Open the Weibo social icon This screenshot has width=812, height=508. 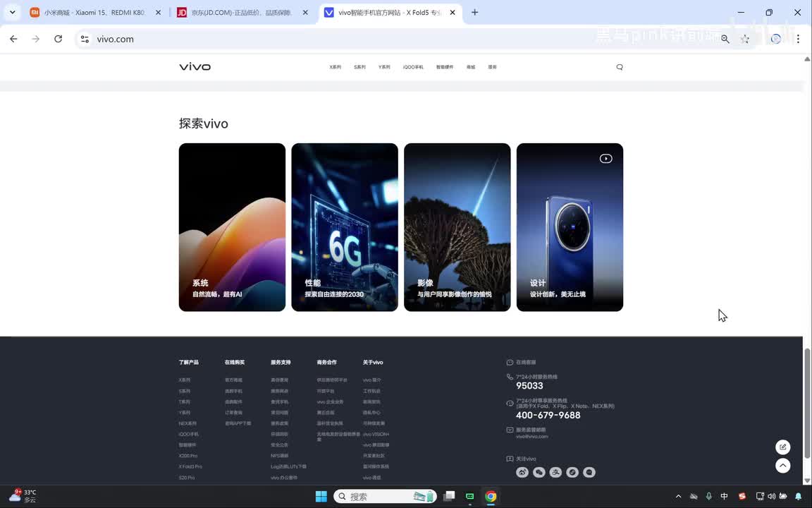(522, 472)
